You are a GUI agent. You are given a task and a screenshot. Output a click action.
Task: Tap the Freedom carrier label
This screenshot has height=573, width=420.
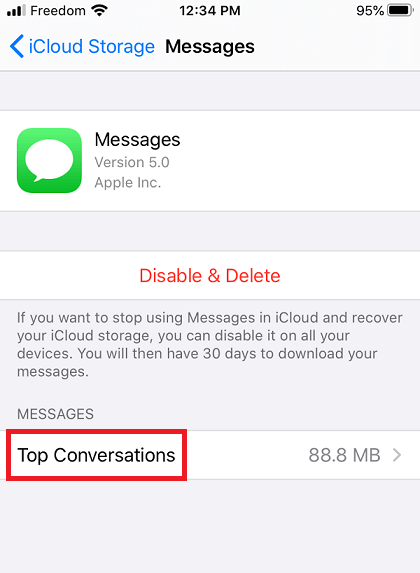point(58,11)
